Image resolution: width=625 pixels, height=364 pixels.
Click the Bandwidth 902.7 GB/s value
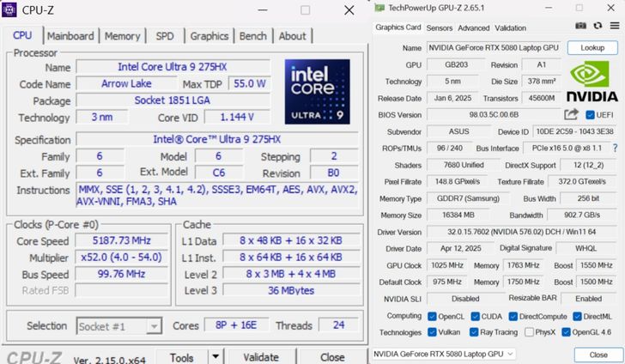coord(582,215)
